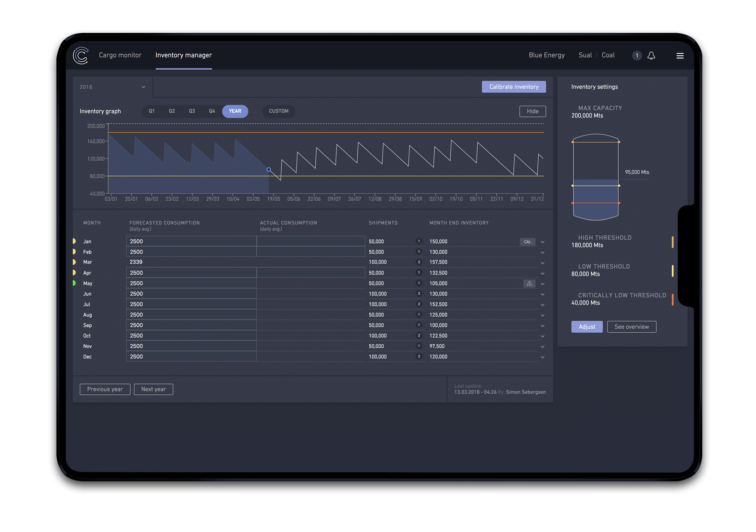Expand the January row chevron
756x532 pixels.
coord(542,242)
